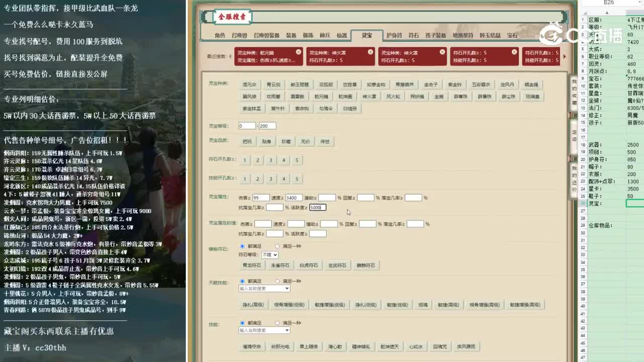Select 都满足 for 技能
This screenshot has width=644, height=362.
pyautogui.click(x=243, y=323)
